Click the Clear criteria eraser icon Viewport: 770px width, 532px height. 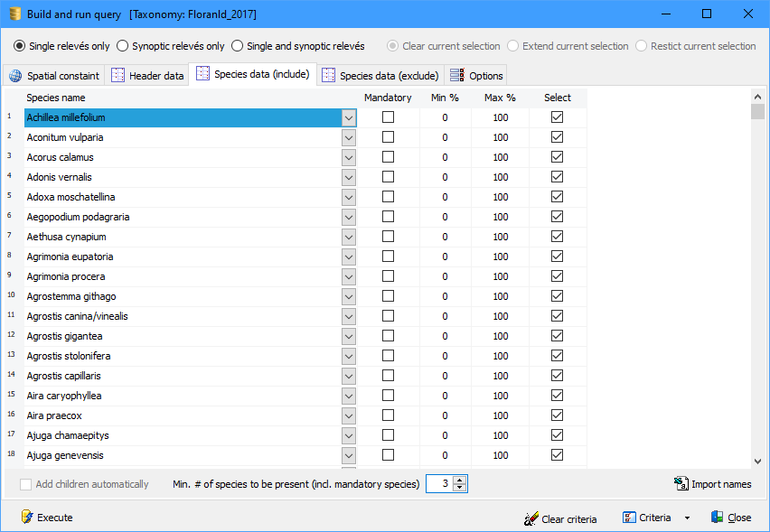(531, 518)
